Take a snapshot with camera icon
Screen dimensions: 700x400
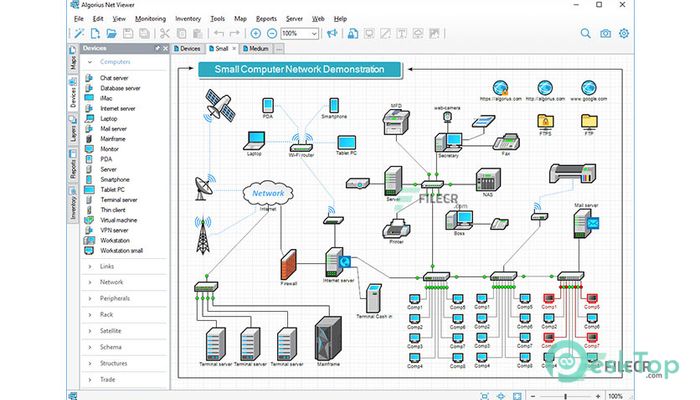pos(605,33)
